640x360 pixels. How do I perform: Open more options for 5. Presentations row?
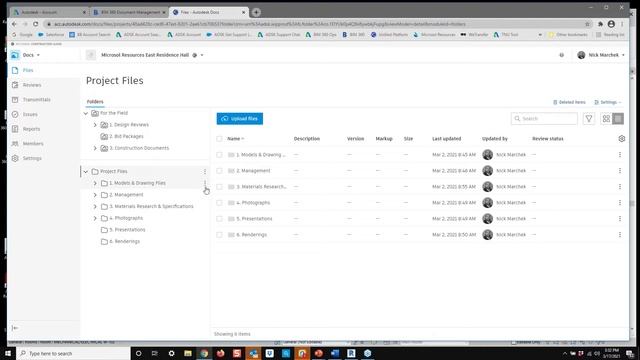620,219
